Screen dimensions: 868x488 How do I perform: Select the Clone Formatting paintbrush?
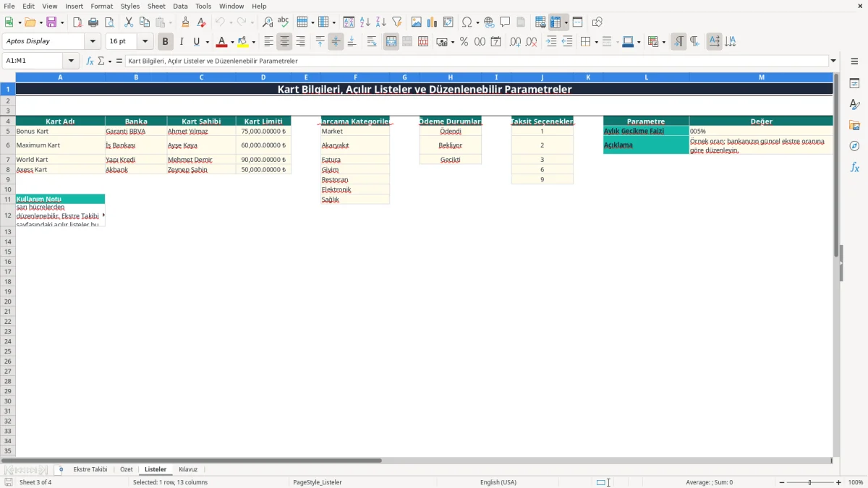tap(186, 22)
